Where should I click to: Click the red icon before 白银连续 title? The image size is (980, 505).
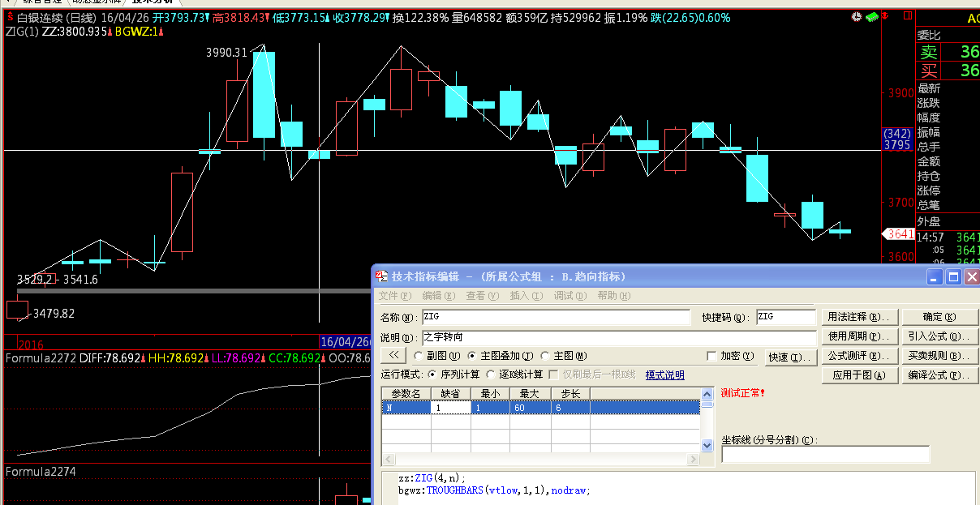[x=9, y=18]
